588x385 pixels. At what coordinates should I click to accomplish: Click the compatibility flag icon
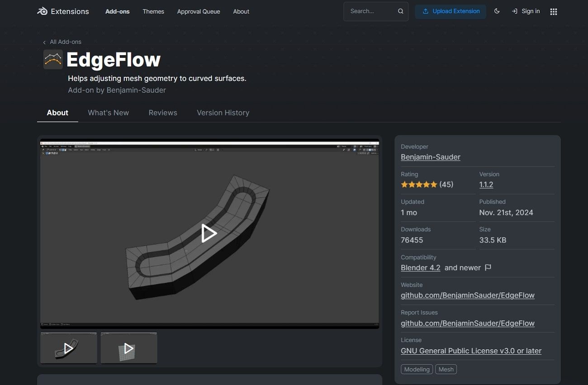(488, 267)
